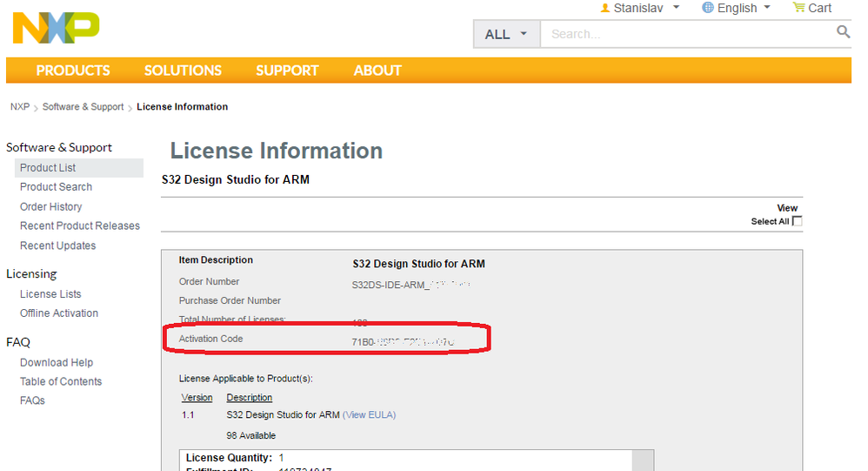Open Download Help link
This screenshot has height=471, width=868.
pyautogui.click(x=57, y=362)
